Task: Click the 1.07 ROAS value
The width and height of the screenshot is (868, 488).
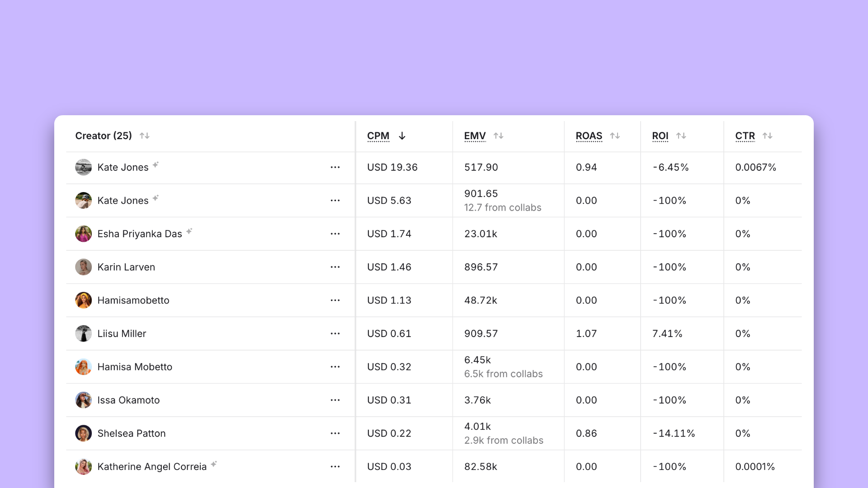Action: [586, 333]
